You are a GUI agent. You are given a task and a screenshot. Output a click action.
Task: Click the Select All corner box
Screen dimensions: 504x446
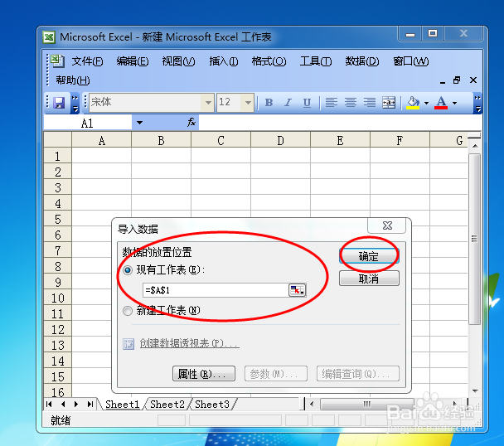pos(58,140)
